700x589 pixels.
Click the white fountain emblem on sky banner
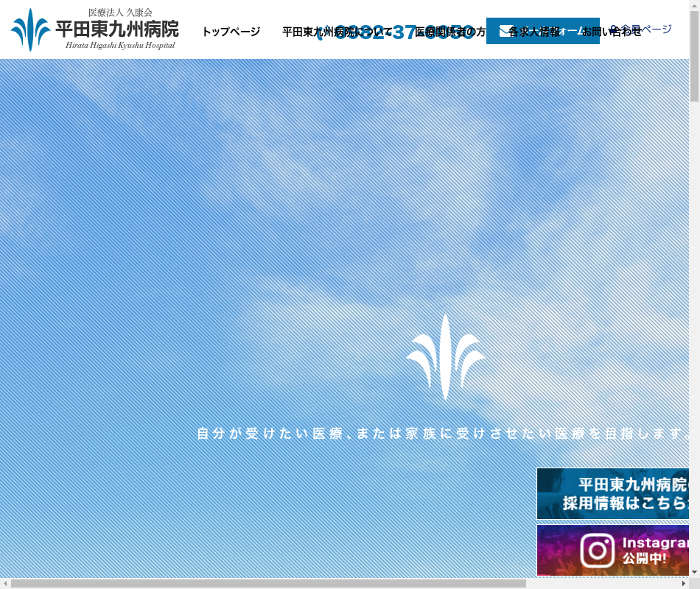pyautogui.click(x=446, y=357)
